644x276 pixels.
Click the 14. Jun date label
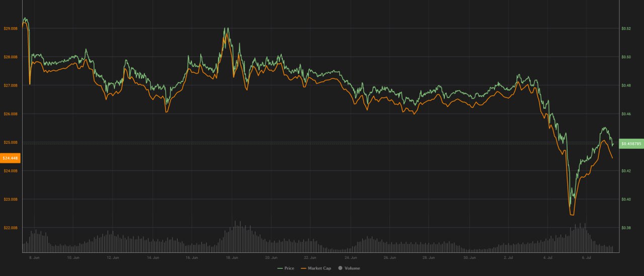point(153,257)
